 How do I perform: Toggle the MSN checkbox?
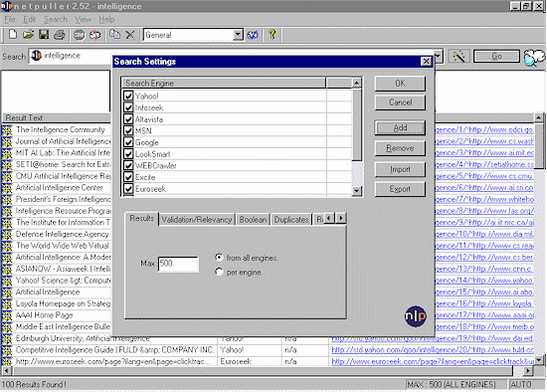[x=128, y=130]
